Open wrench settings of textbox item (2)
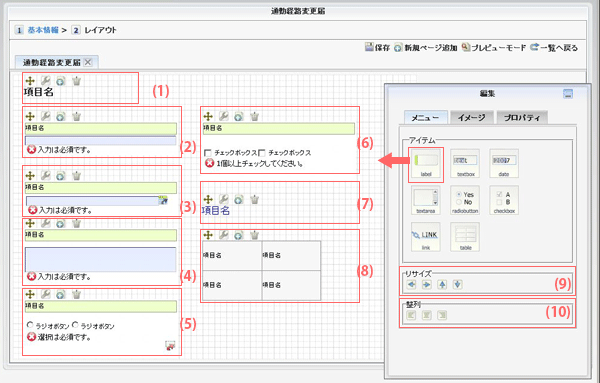 click(46, 116)
